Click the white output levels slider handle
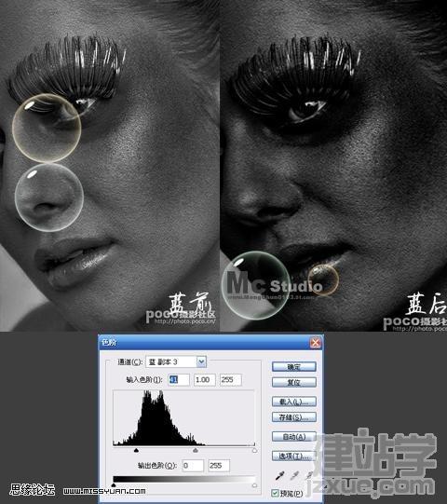 (254, 485)
